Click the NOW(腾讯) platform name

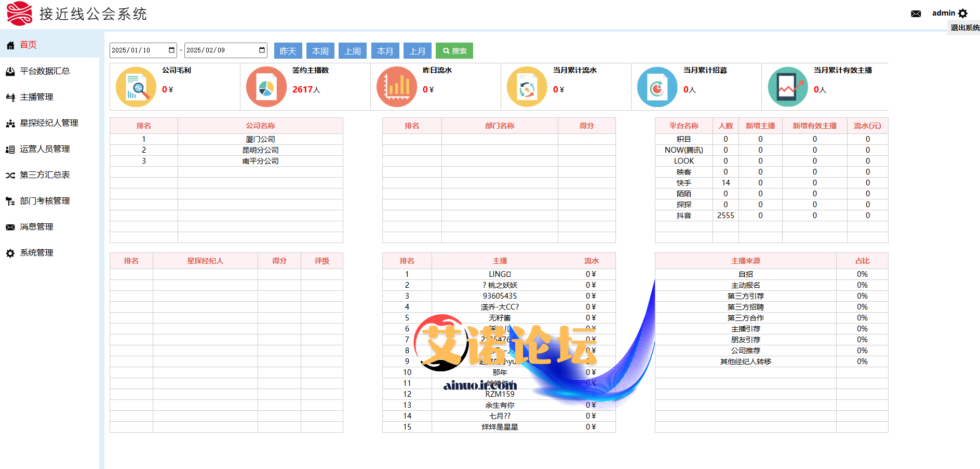tap(684, 150)
